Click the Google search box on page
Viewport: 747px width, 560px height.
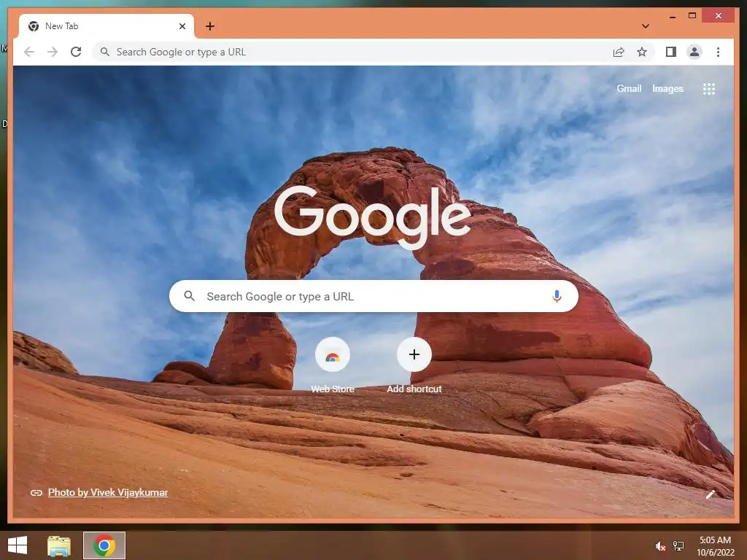click(373, 296)
